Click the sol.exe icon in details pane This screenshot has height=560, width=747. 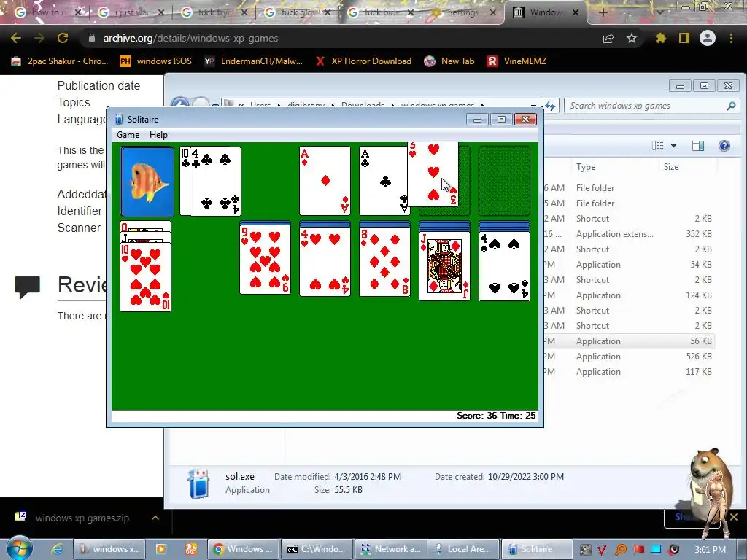click(x=198, y=483)
